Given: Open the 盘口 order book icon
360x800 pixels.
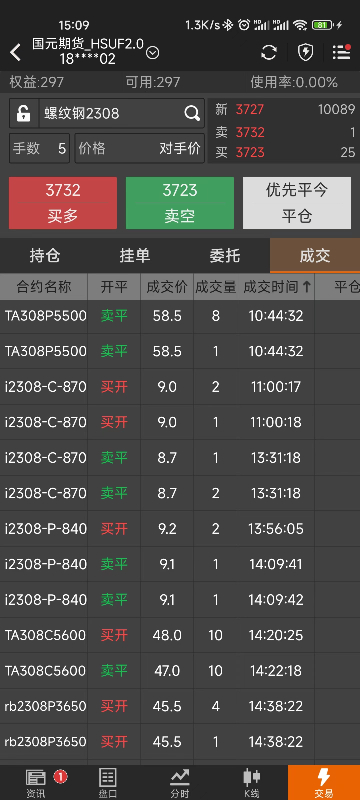Looking at the screenshot, I should (x=108, y=783).
